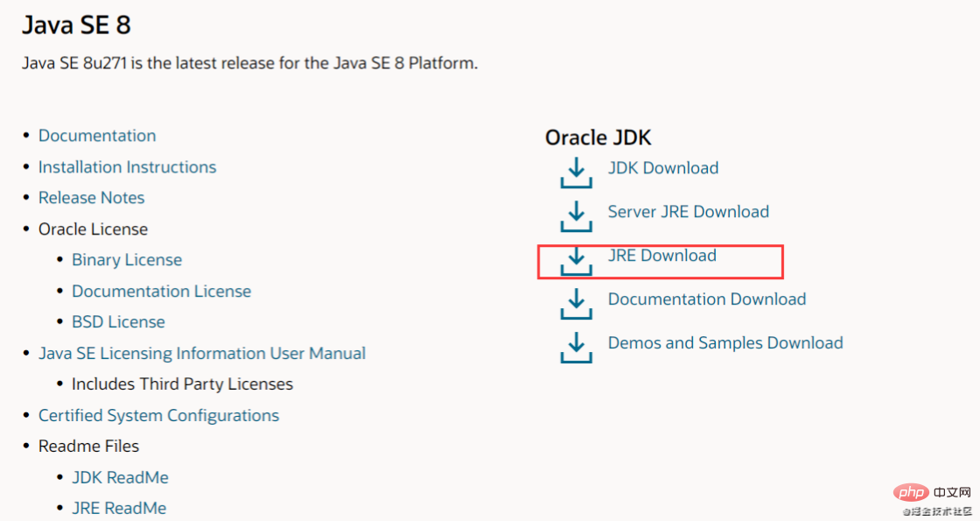Open the Server JRE Download link
The width and height of the screenshot is (980, 521).
click(x=689, y=212)
